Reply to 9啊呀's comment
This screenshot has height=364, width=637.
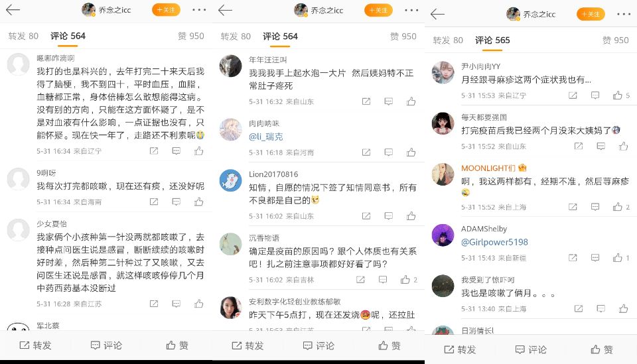[x=177, y=202]
